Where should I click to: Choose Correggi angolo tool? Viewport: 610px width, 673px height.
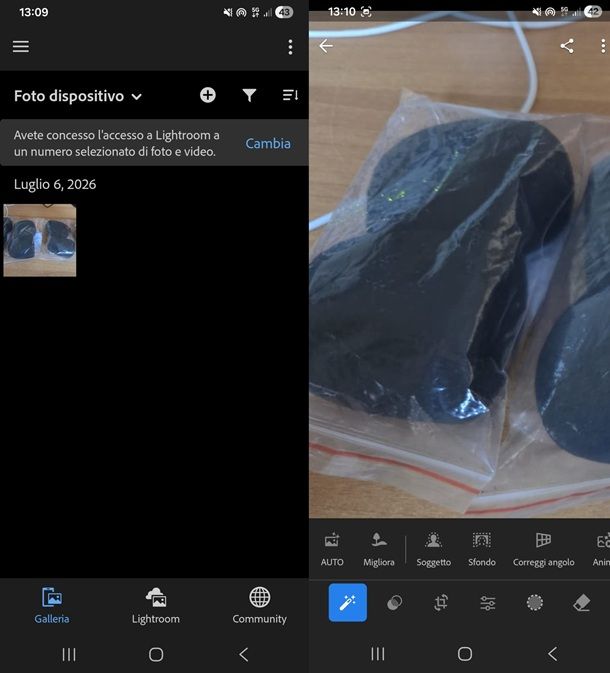(543, 550)
